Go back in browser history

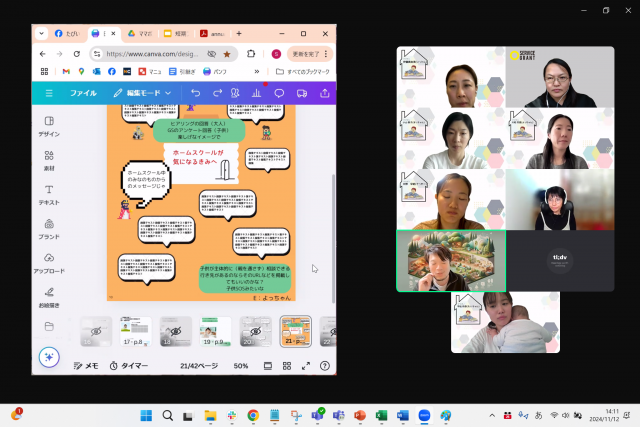click(42, 54)
